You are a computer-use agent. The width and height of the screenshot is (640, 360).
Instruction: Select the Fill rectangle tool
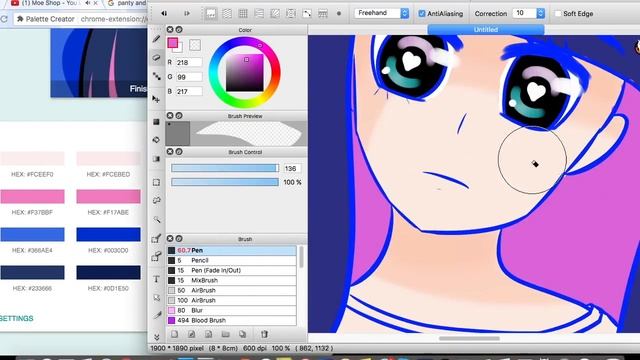coord(156,122)
